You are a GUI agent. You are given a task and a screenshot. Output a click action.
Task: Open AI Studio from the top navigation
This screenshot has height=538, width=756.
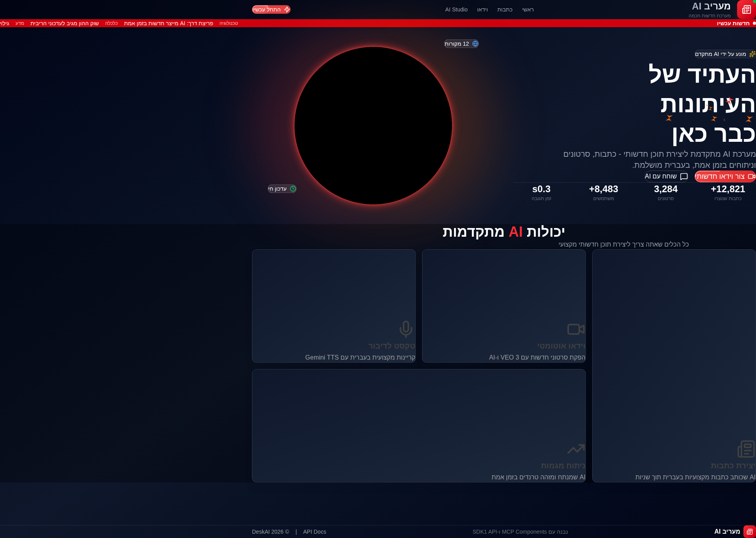(x=456, y=9)
